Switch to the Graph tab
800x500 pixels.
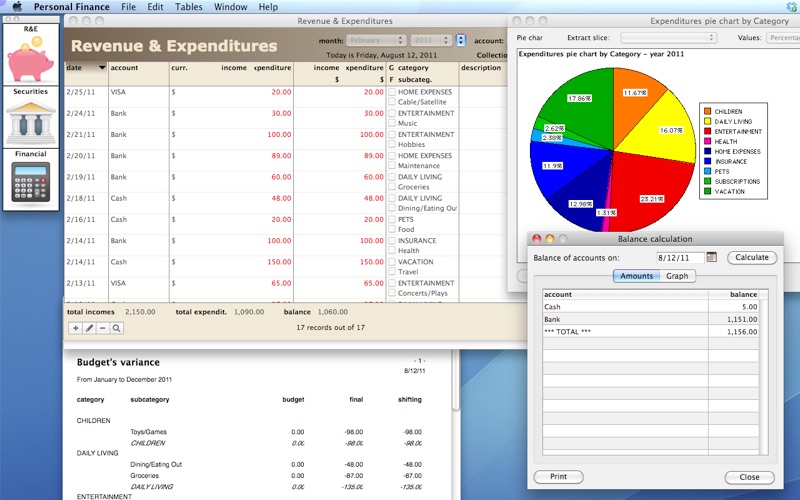pos(677,276)
